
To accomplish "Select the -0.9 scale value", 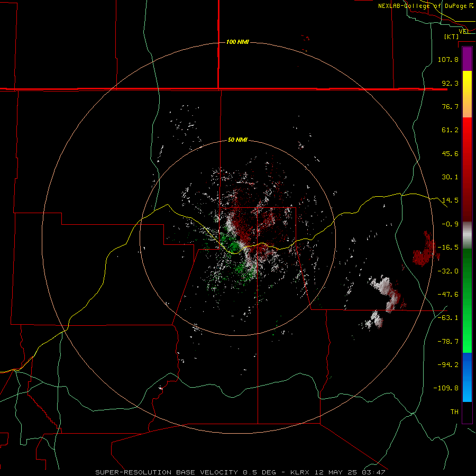I will 450,224.
